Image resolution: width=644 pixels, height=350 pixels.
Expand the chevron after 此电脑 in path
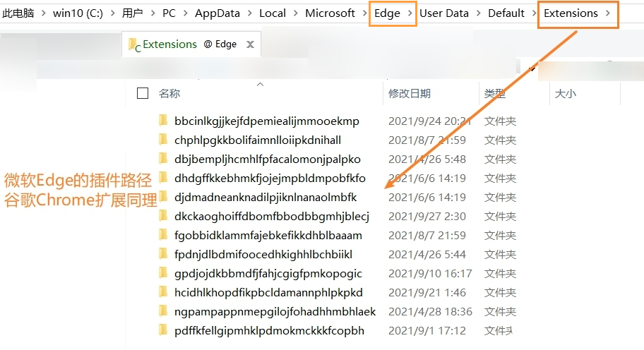coord(43,13)
